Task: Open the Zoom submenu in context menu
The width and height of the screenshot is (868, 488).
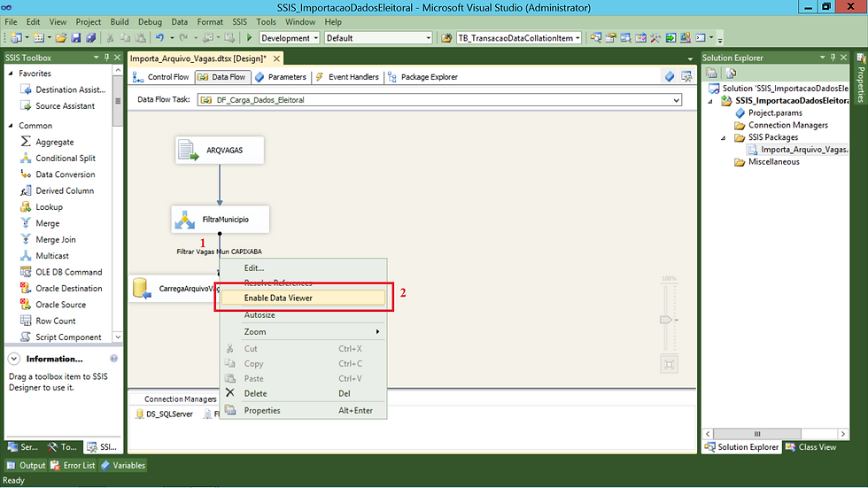Action: (303, 332)
